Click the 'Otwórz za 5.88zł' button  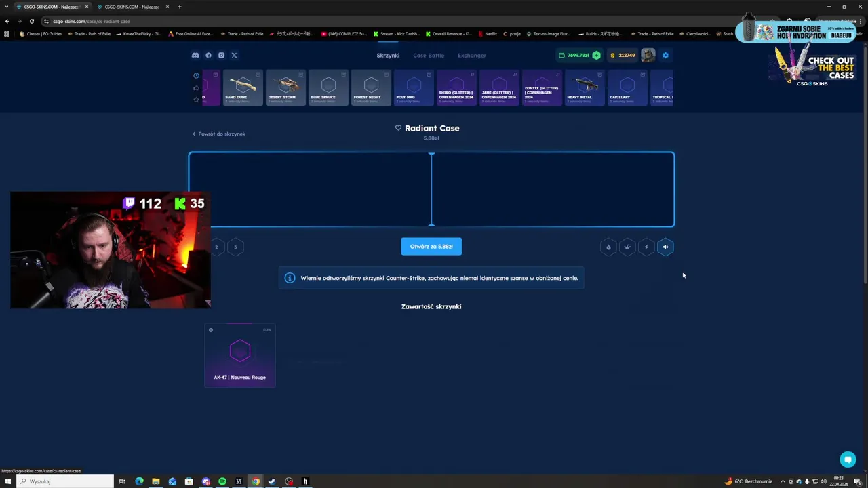[431, 247]
